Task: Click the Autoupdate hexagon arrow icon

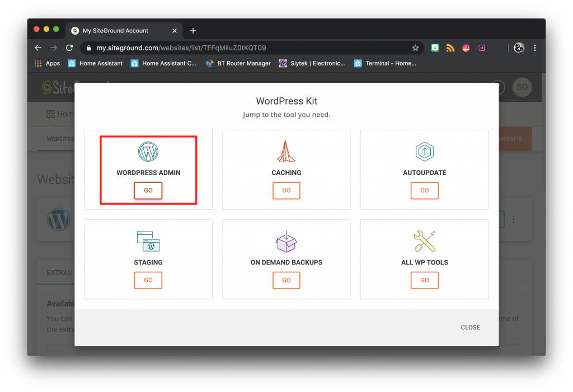Action: coord(424,151)
